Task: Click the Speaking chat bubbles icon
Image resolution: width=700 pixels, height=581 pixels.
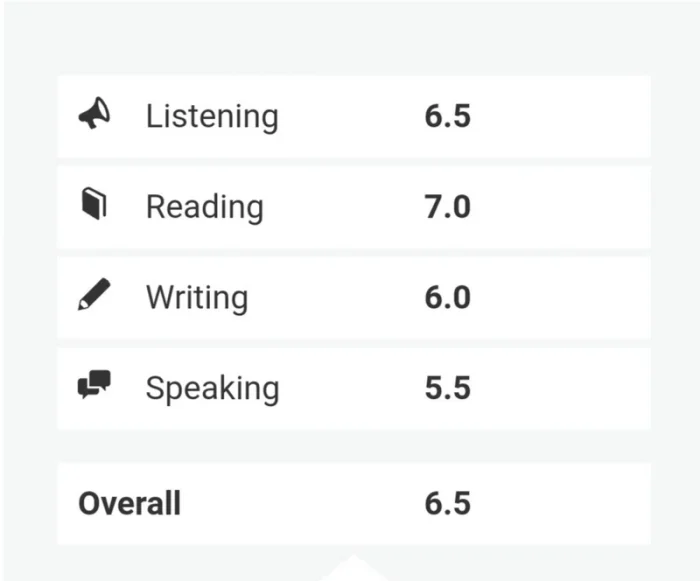Action: pos(94,385)
